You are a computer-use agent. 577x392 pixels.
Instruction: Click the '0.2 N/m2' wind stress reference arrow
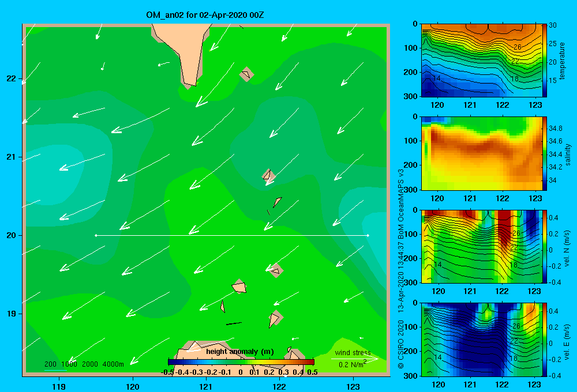(x=354, y=359)
